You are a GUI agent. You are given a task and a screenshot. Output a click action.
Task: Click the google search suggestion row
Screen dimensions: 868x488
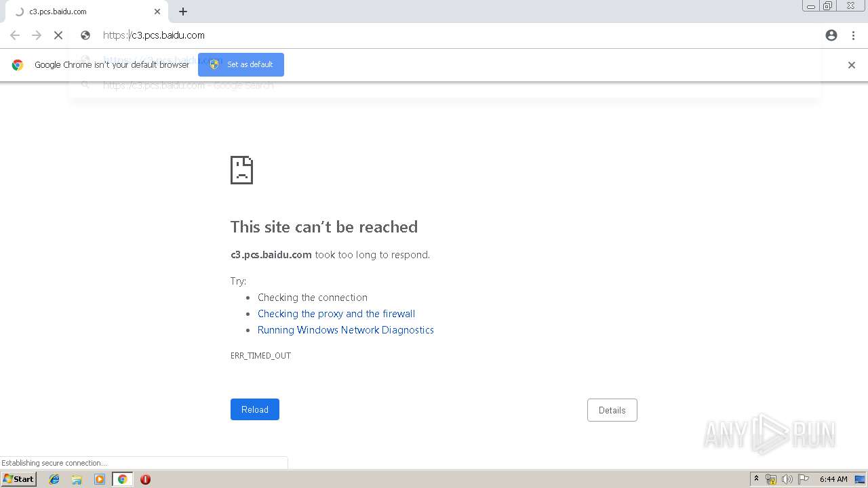444,85
